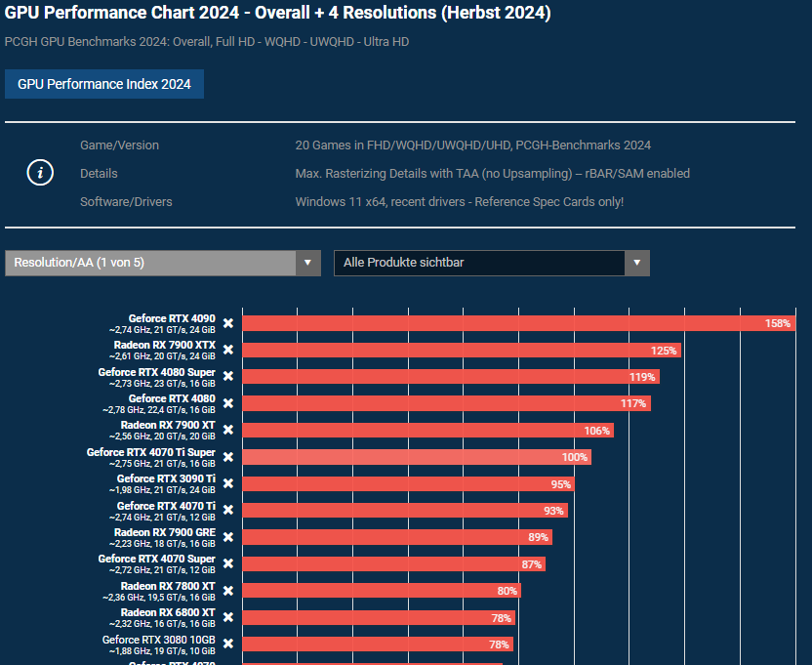Open the Alle Produkte sichtbar dropdown

(492, 263)
